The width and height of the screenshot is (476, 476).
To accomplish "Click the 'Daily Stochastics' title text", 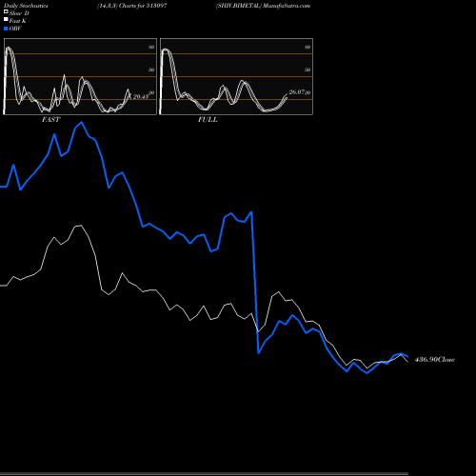I will (x=26, y=6).
